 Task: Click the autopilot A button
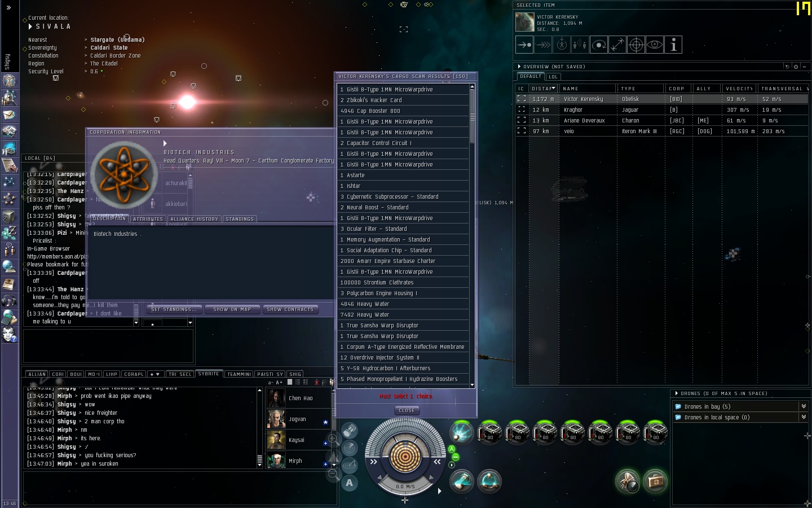pos(350,483)
